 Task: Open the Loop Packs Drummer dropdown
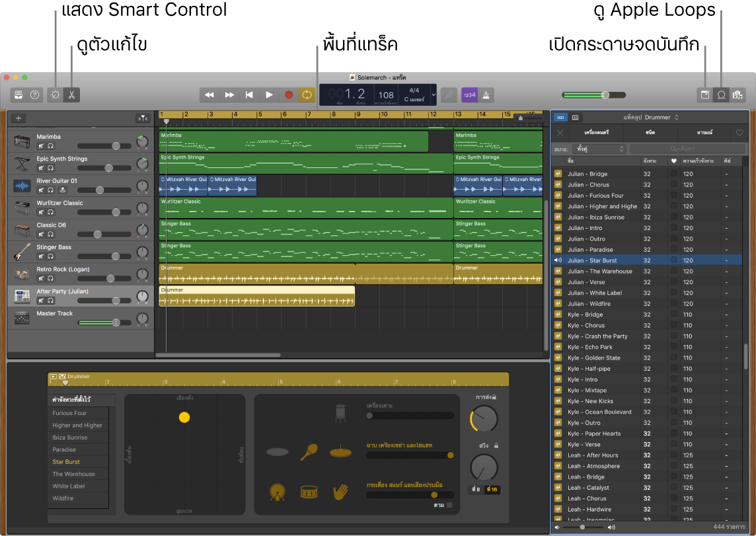pos(651,117)
